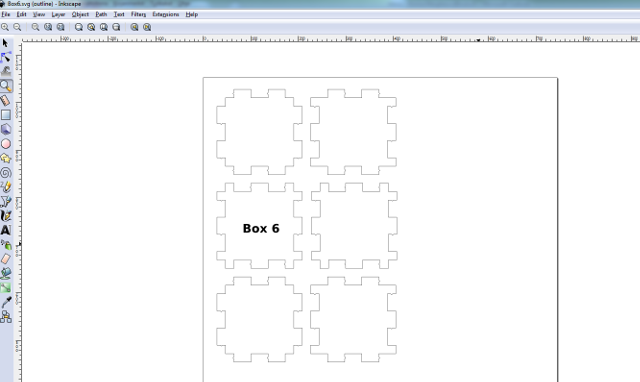Set zoom to 2:1
The width and height of the screenshot is (640, 382).
tap(61, 27)
